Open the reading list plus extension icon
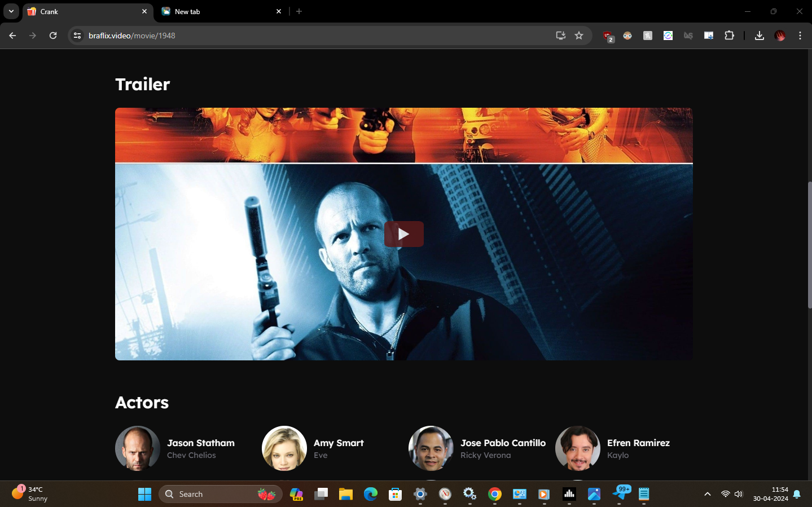Screen dimensions: 812x507 [709, 36]
